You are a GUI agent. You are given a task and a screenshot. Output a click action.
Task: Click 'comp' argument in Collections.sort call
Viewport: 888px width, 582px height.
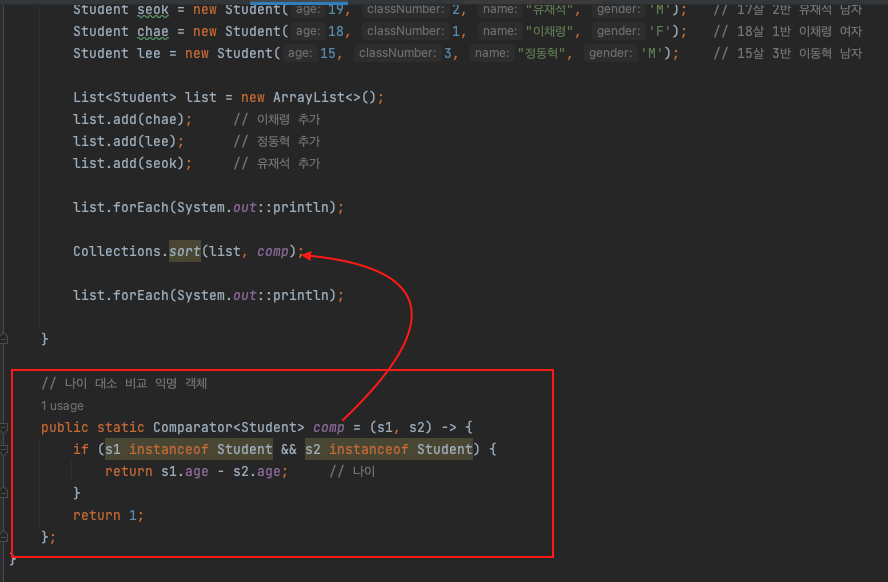[x=273, y=251]
